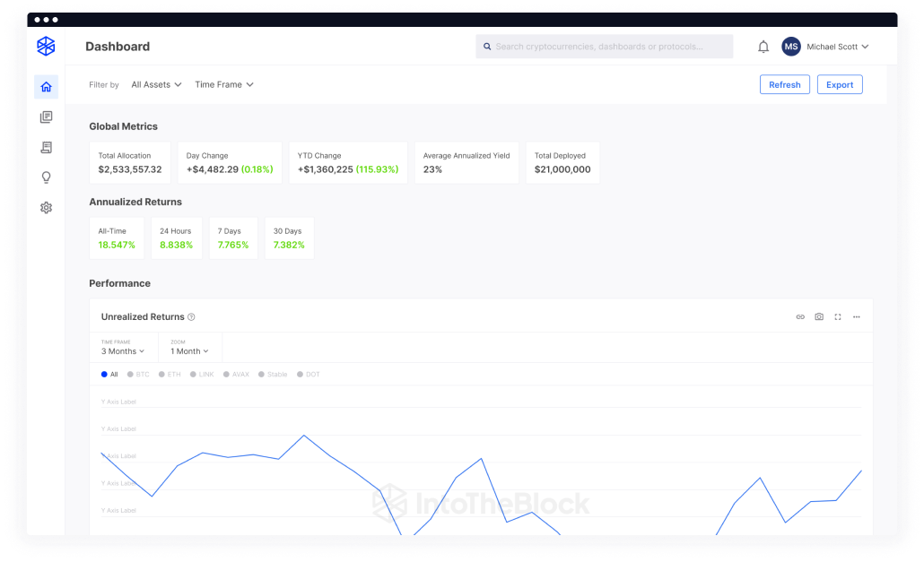Click the $2,533,557.32 value

[130, 169]
